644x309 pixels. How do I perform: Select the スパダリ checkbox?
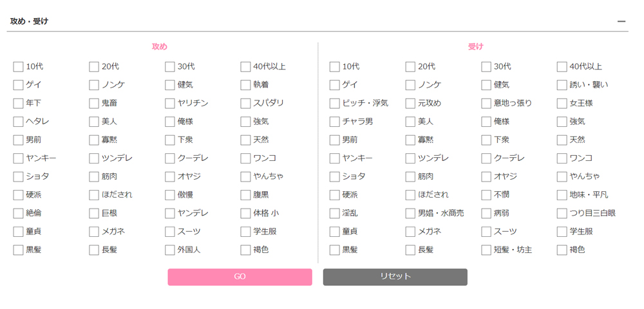tap(246, 103)
